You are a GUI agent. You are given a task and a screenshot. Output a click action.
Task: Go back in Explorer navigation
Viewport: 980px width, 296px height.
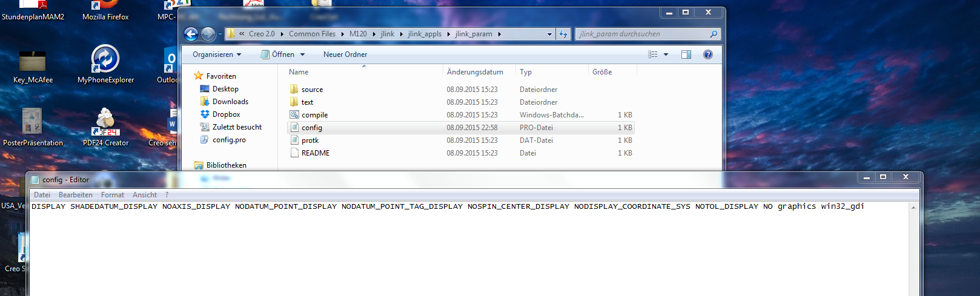pos(191,34)
